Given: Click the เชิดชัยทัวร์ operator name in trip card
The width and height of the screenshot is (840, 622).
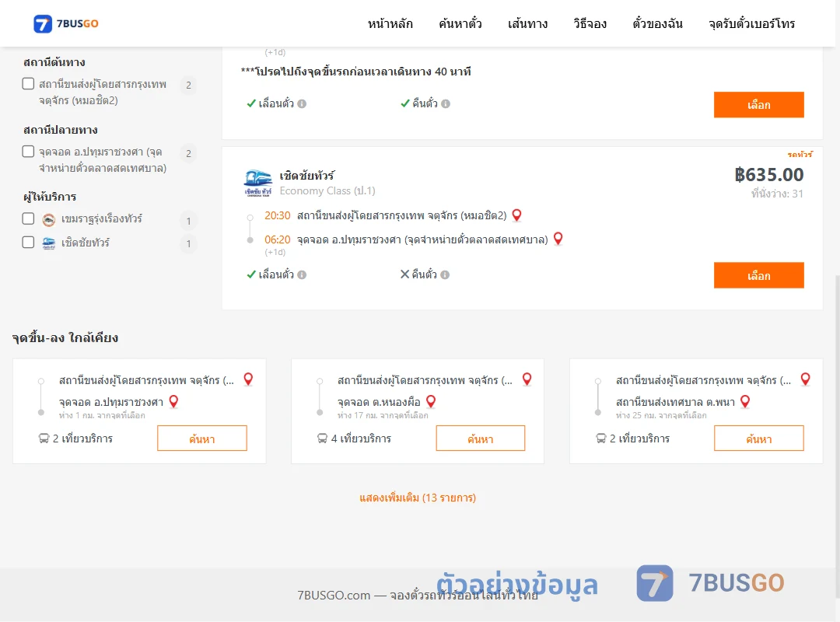Looking at the screenshot, I should coord(307,176).
